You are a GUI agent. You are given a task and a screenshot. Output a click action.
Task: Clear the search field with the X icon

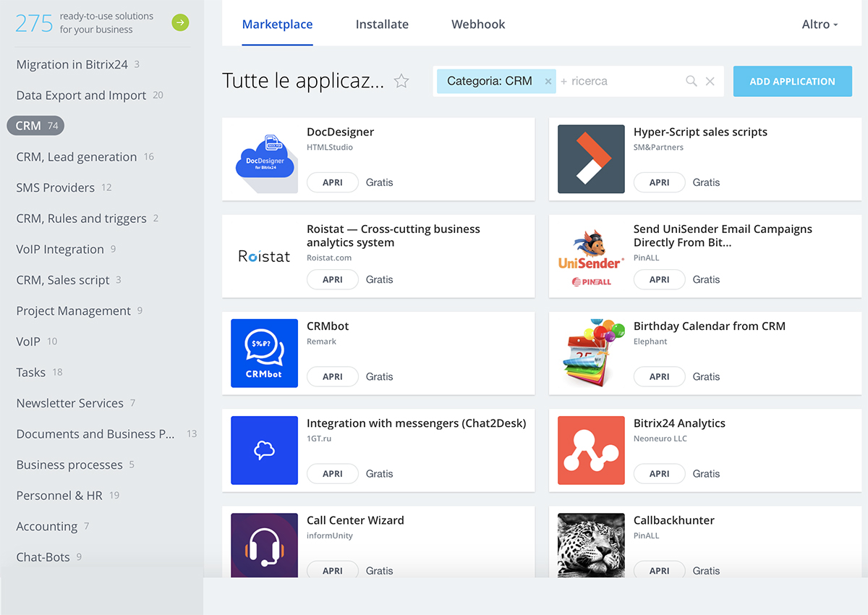710,81
